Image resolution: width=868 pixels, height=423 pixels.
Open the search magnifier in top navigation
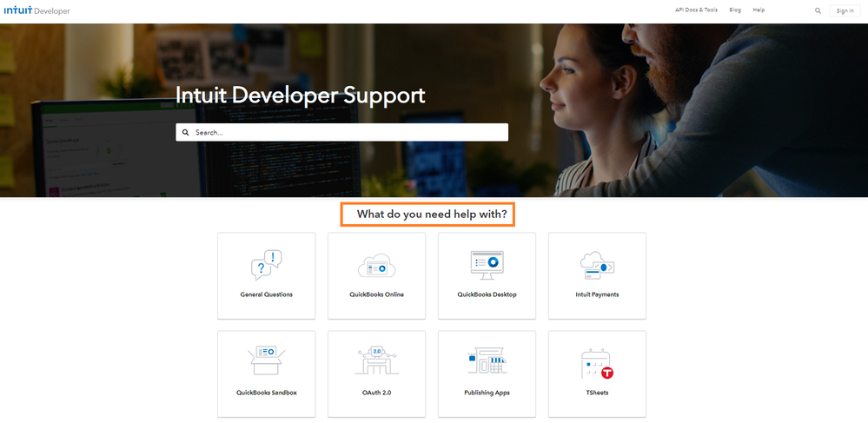(818, 10)
